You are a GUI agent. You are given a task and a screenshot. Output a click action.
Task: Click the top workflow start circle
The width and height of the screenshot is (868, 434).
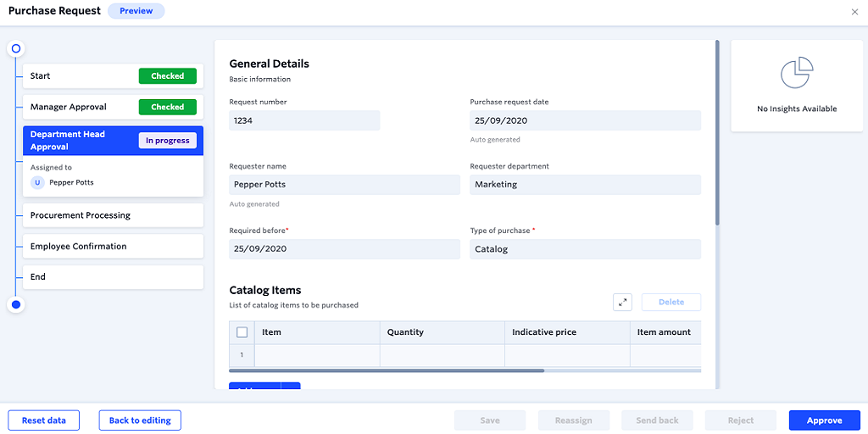[x=15, y=48]
